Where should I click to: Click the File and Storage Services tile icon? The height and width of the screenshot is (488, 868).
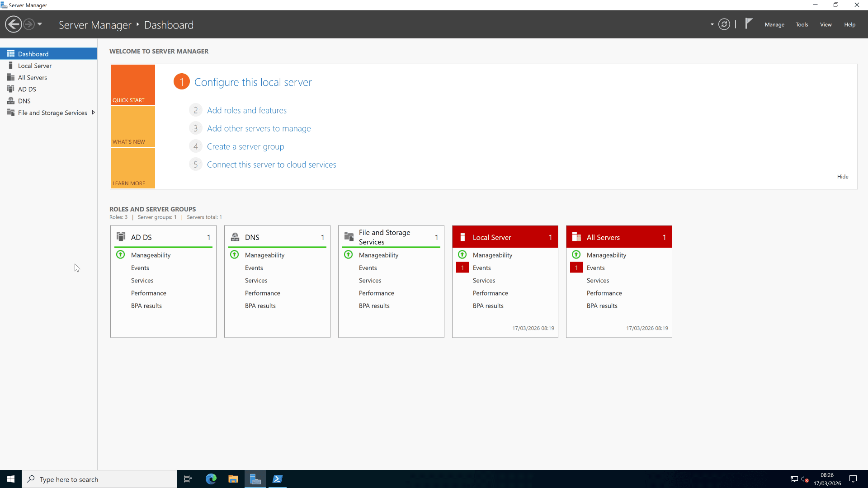point(349,236)
